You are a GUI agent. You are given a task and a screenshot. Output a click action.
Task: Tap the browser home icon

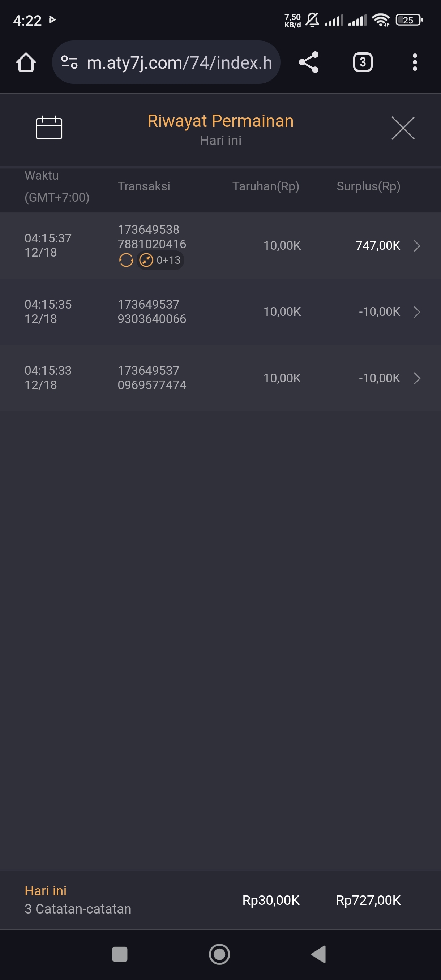pos(26,63)
